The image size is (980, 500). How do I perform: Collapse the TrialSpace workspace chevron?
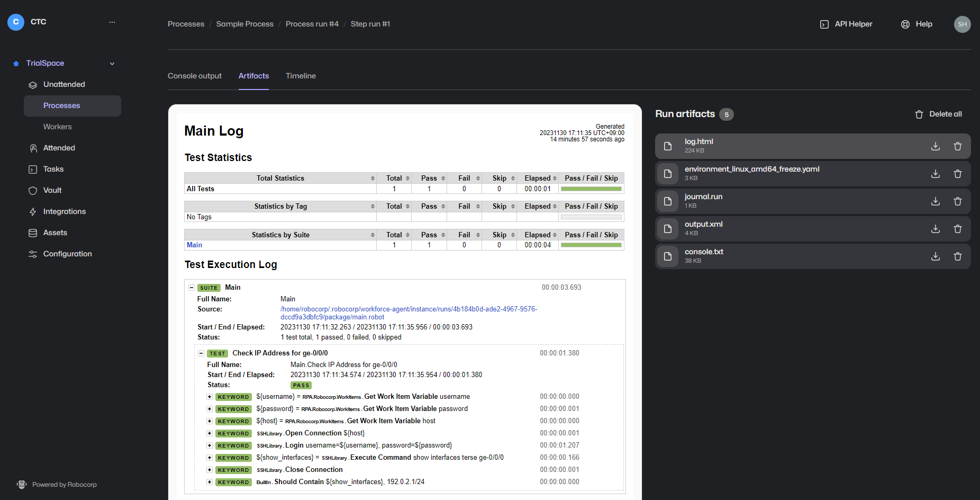[112, 64]
